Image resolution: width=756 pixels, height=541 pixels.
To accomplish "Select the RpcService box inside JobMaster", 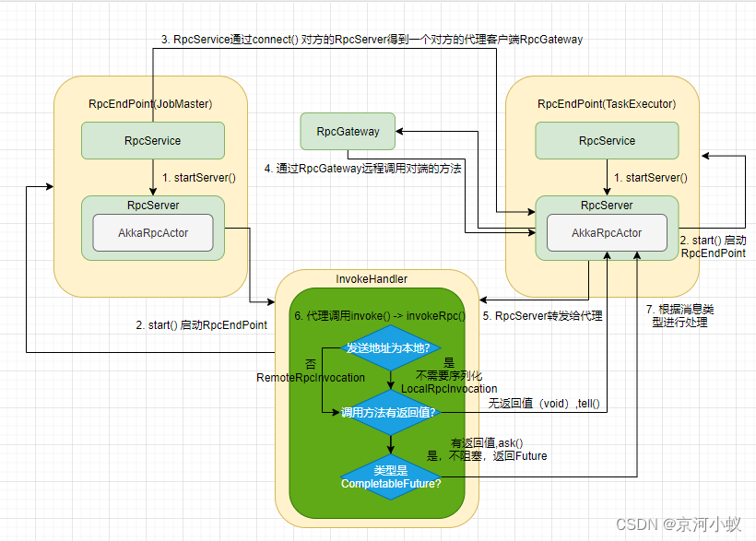I will (152, 140).
